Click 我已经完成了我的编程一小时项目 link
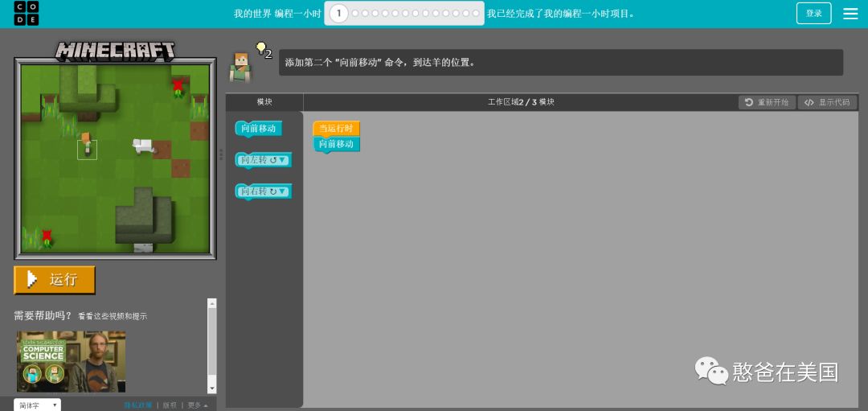Image resolution: width=868 pixels, height=411 pixels. [560, 14]
